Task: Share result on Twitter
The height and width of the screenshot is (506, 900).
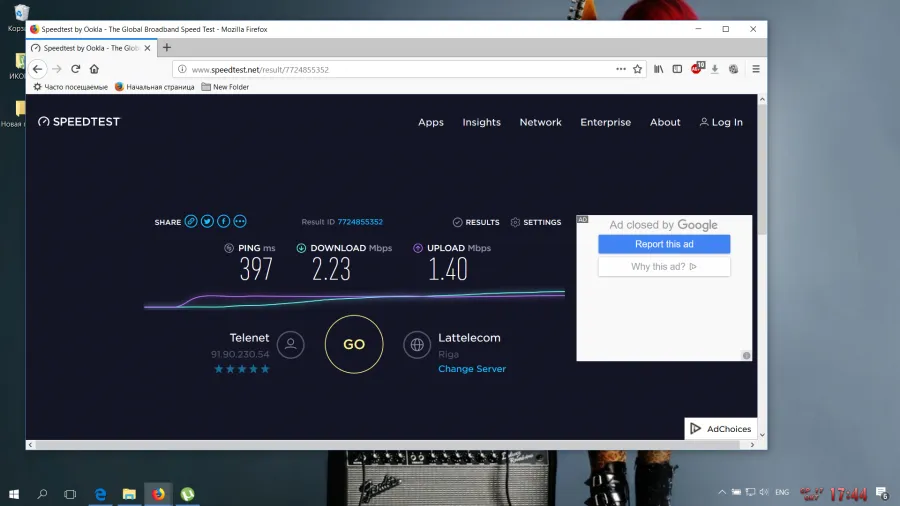Action: coord(207,221)
